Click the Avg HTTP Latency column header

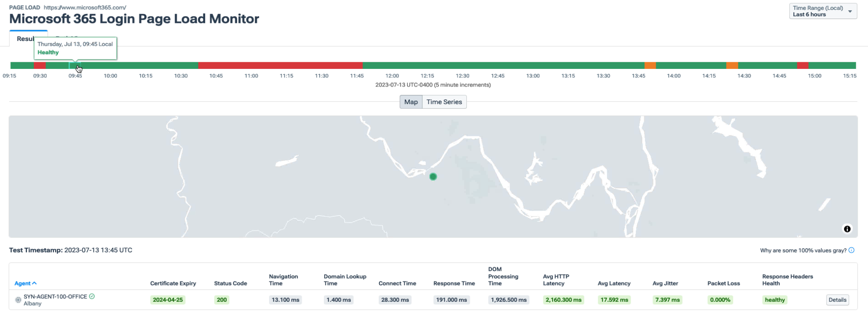[x=556, y=280]
